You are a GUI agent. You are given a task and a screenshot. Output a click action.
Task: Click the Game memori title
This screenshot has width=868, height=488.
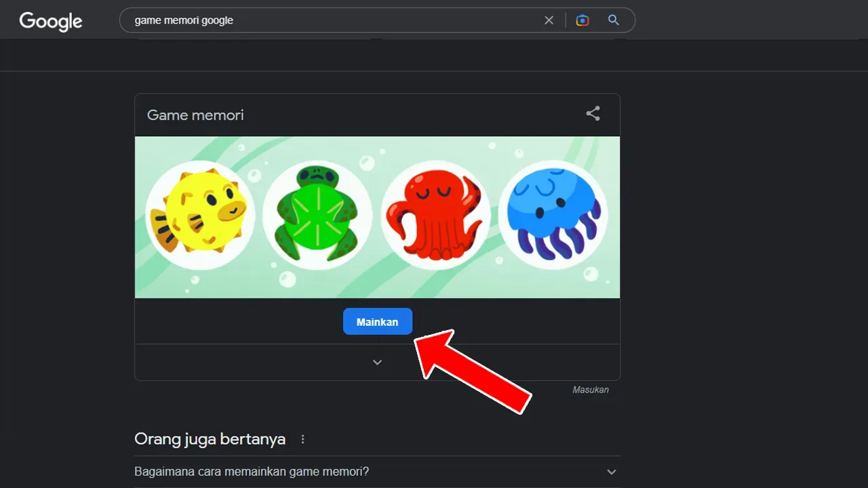click(195, 115)
